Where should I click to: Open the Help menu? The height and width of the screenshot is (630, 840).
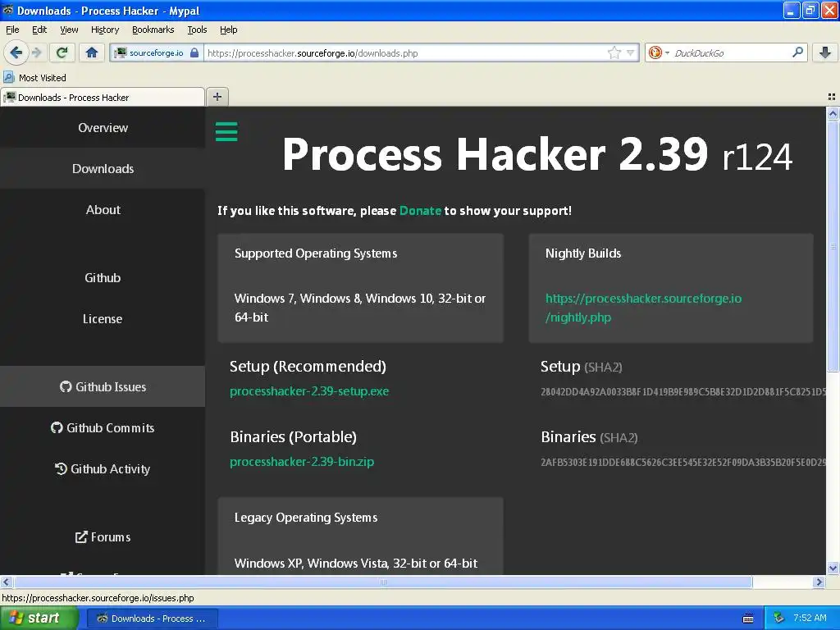pyautogui.click(x=228, y=30)
